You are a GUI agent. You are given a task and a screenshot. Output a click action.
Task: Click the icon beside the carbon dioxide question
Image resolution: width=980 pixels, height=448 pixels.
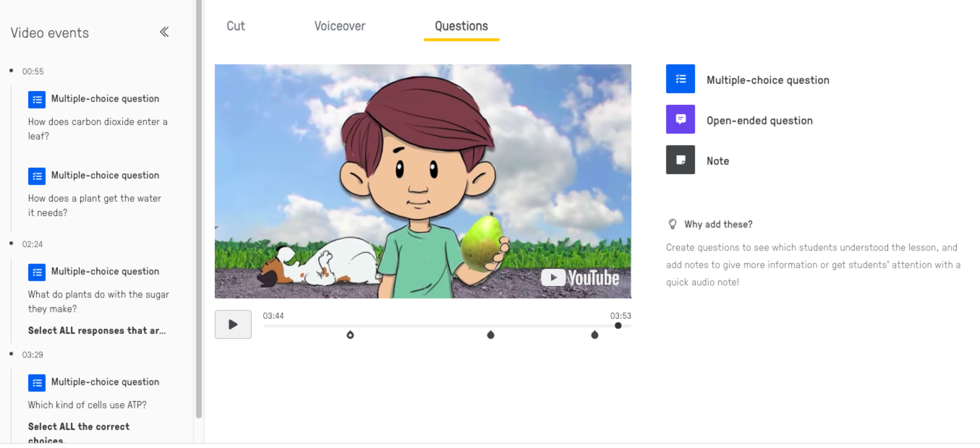37,99
